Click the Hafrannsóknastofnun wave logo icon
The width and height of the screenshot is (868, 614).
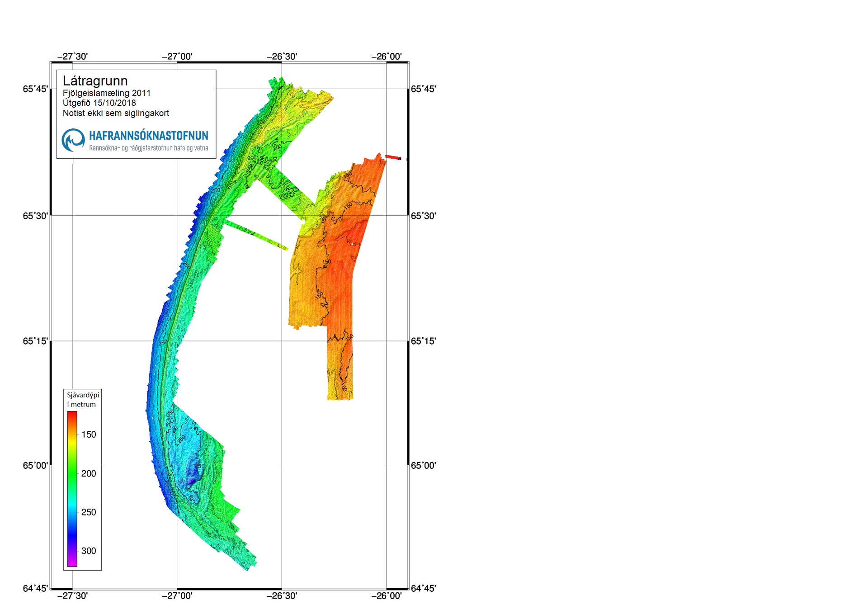click(x=73, y=140)
